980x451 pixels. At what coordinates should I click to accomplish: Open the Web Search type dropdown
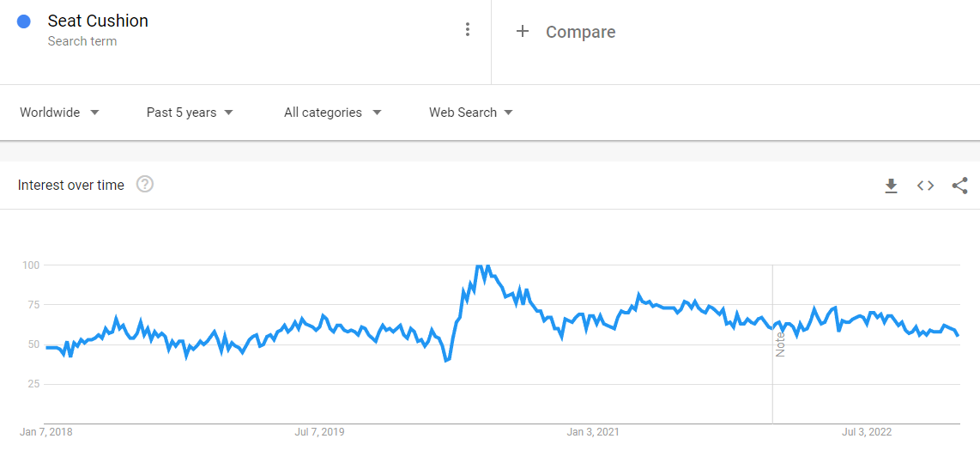pos(470,113)
